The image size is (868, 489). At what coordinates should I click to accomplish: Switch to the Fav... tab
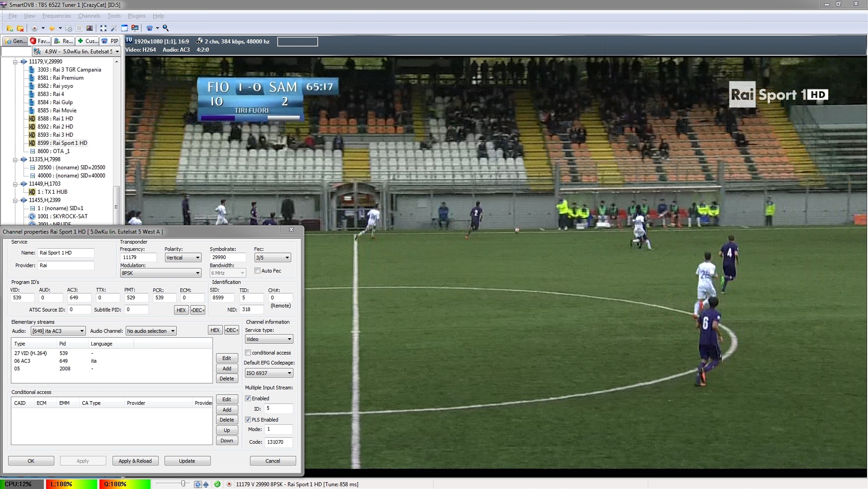tap(40, 41)
